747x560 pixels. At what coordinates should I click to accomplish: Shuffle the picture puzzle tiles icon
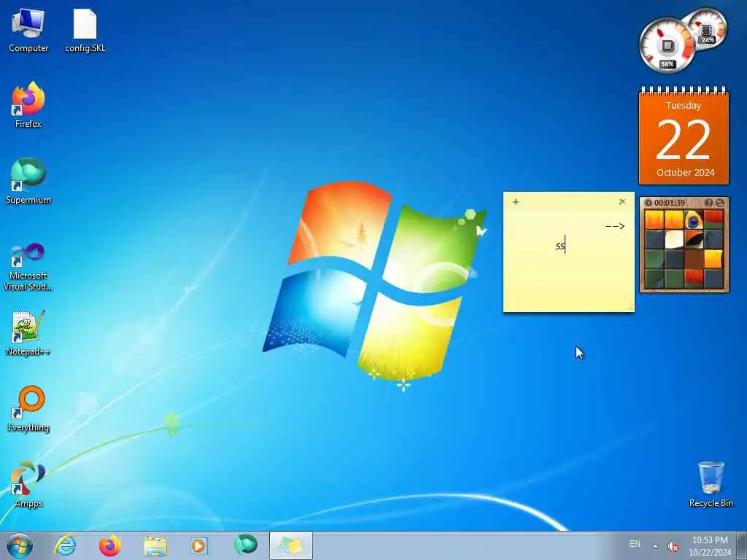point(720,203)
